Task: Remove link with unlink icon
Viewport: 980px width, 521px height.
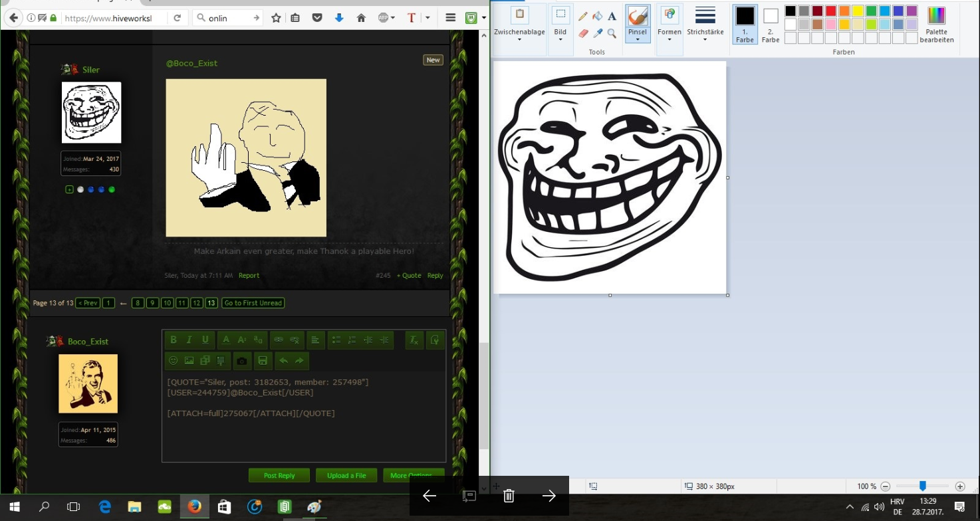Action: pos(295,340)
